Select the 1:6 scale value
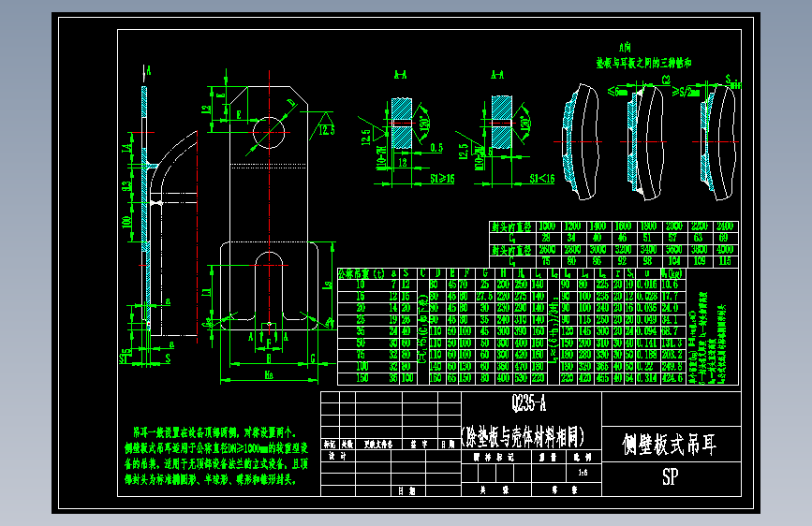 click(583, 473)
